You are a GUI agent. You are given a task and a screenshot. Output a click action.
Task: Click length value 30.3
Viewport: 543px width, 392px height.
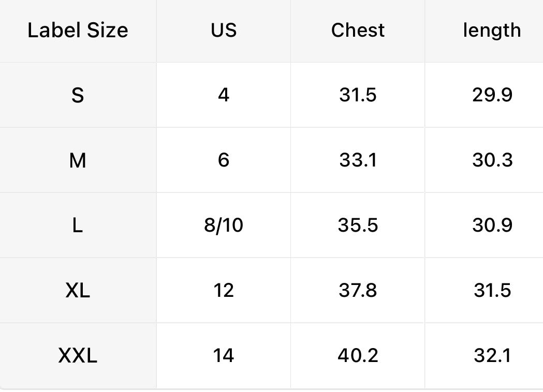492,160
